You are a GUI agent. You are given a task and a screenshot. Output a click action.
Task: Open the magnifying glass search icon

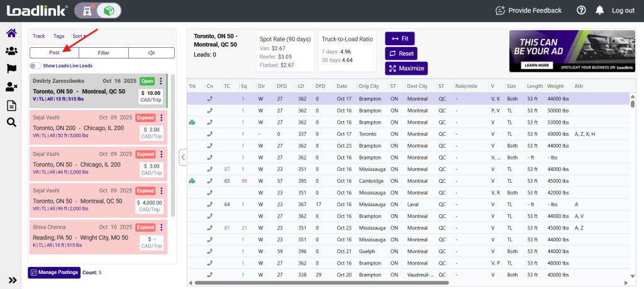(11, 123)
